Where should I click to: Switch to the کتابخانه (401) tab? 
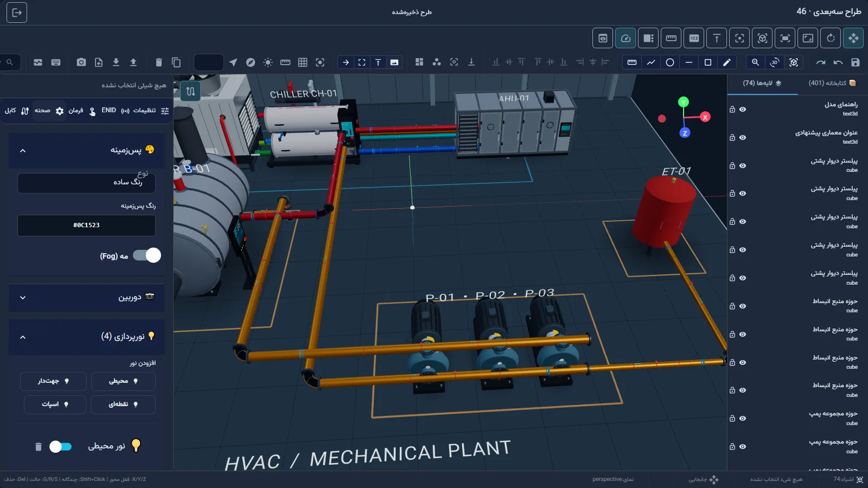click(x=832, y=83)
